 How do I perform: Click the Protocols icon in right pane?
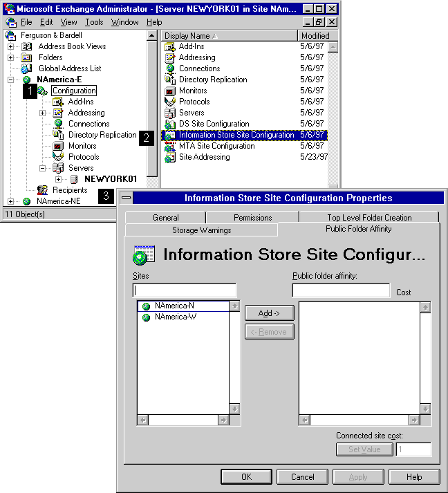pyautogui.click(x=170, y=102)
